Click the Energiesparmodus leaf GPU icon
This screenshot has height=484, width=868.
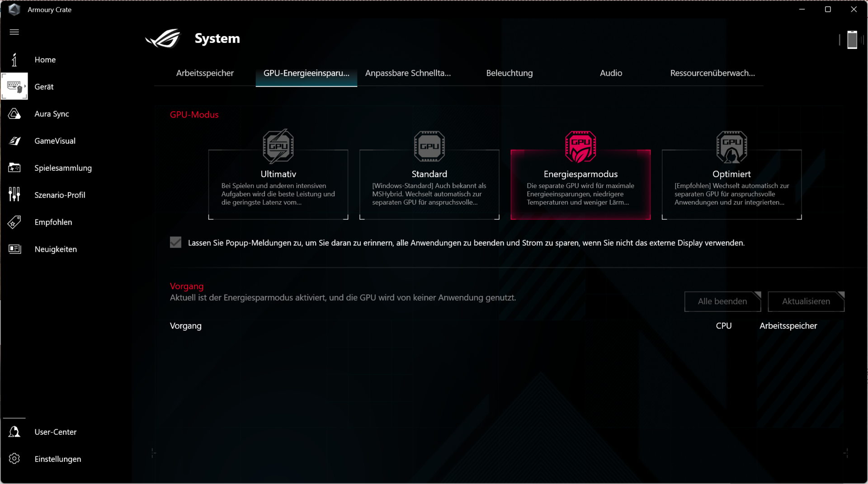click(580, 146)
